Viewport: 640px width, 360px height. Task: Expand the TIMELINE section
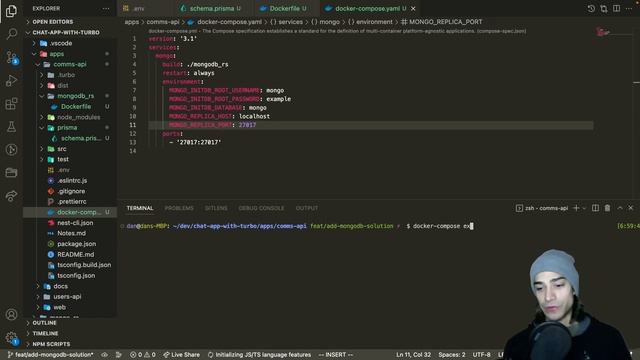pos(45,333)
